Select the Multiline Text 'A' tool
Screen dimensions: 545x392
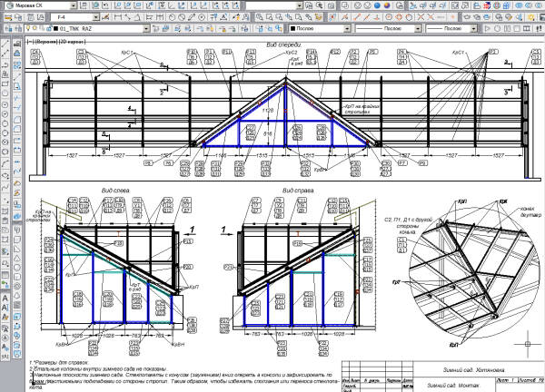(x=5, y=298)
